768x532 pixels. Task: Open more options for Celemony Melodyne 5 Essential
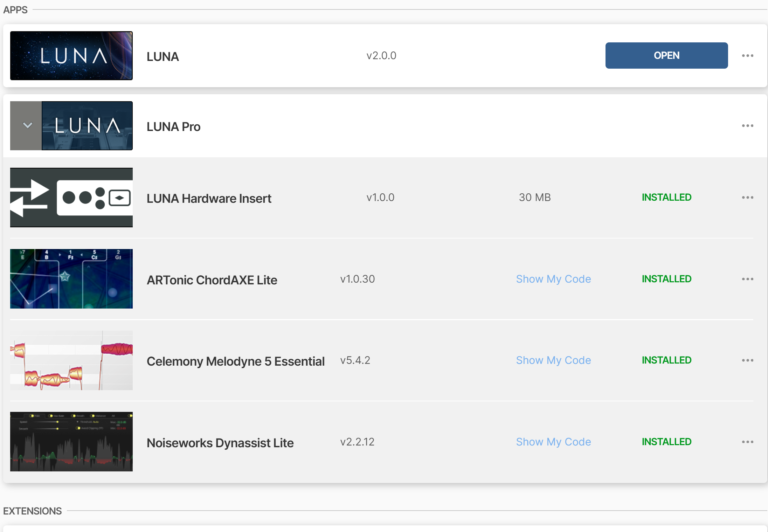point(747,360)
